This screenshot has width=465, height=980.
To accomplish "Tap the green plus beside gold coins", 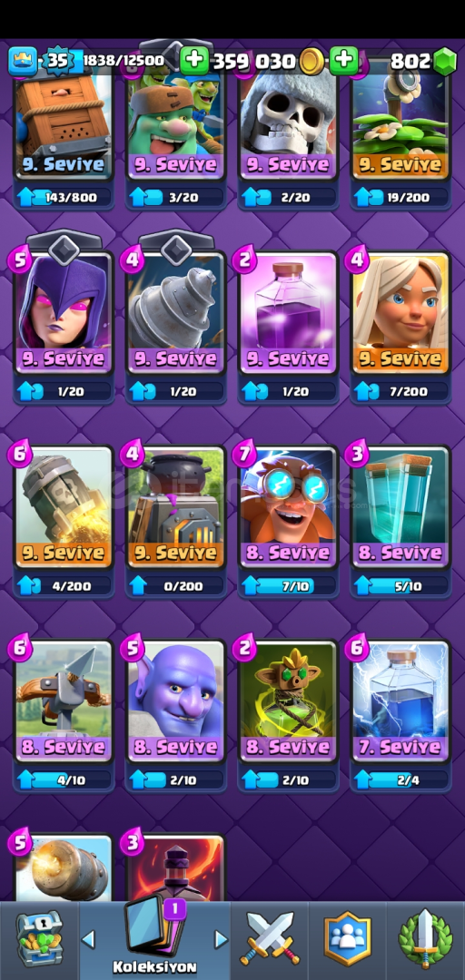I will point(343,61).
